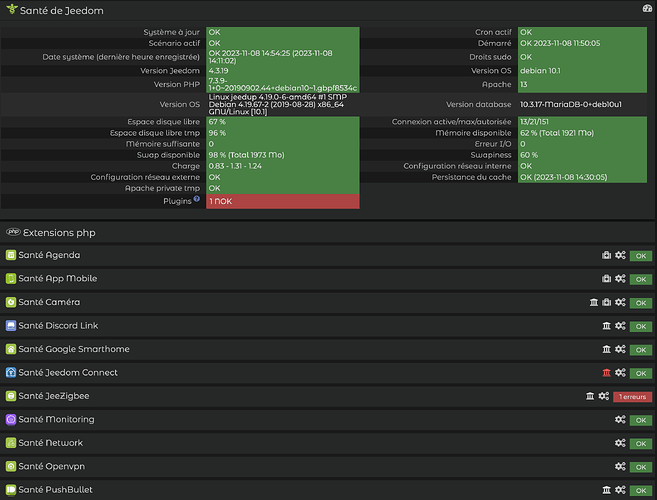Expand the Extensions php section

(59, 233)
